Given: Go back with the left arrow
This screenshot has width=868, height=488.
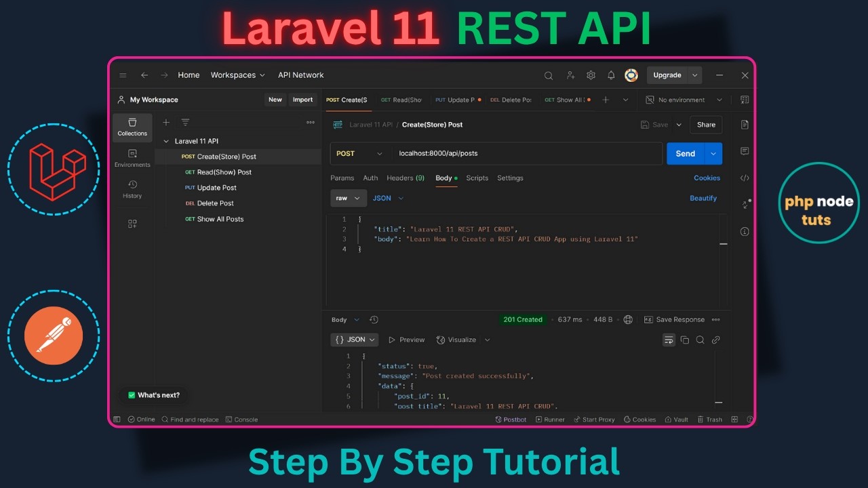Looking at the screenshot, I should tap(144, 75).
